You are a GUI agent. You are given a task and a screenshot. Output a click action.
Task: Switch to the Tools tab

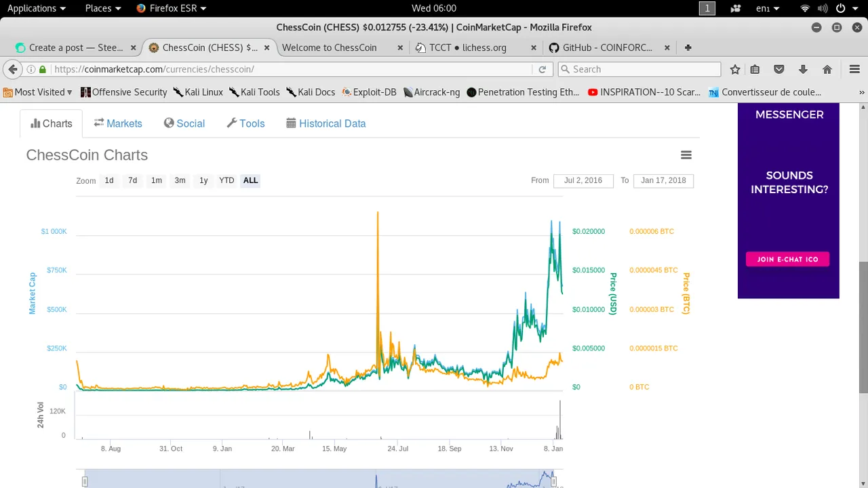point(245,123)
